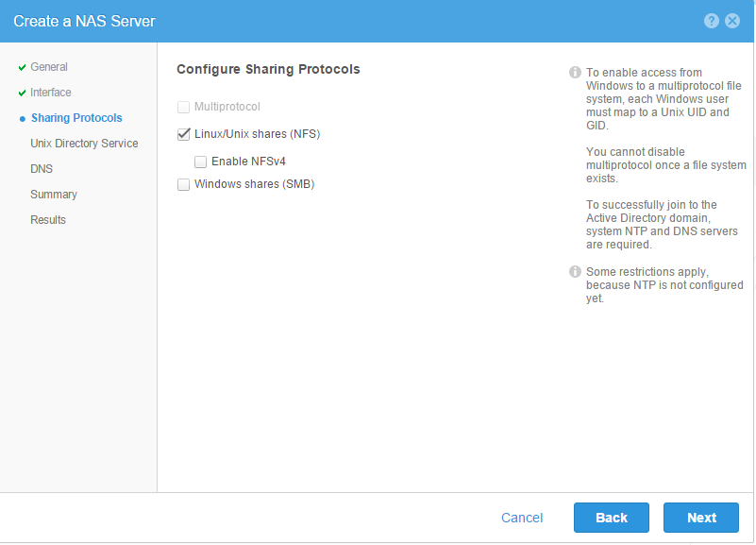Click the info icon near NTP restrictions note
Image resolution: width=756 pixels, height=545 pixels.
(575, 271)
